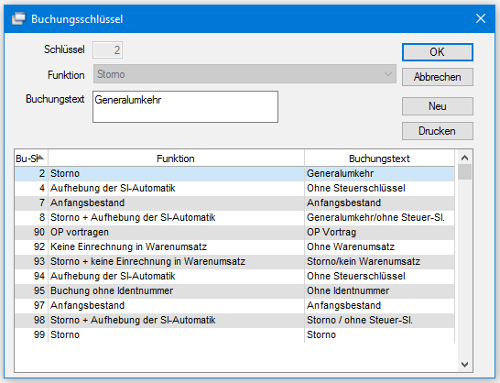This screenshot has height=383, width=500.
Task: Click into the Buchungstext field with Generalumkehr
Action: (185, 107)
